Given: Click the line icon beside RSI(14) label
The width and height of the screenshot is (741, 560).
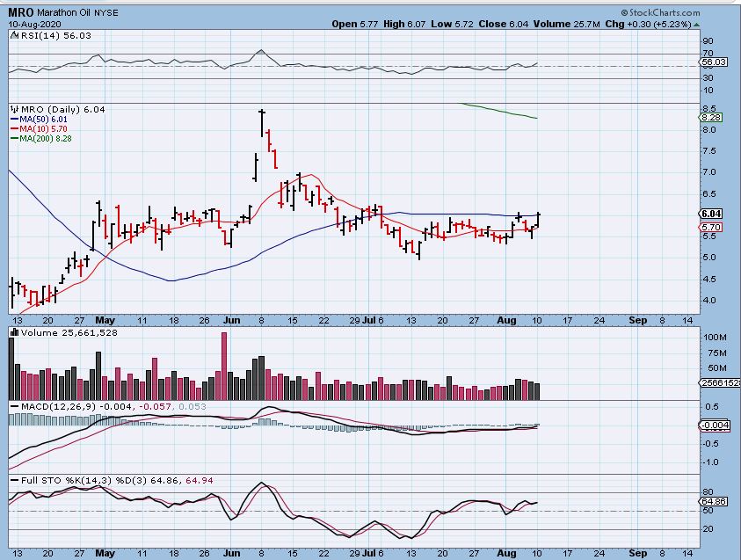Looking at the screenshot, I should (x=14, y=35).
